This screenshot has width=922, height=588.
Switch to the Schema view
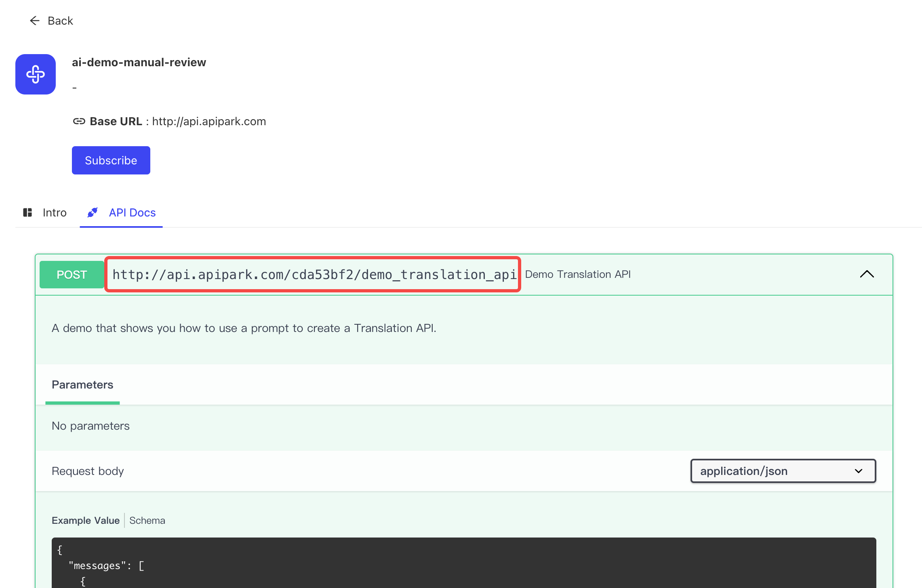[x=147, y=520]
